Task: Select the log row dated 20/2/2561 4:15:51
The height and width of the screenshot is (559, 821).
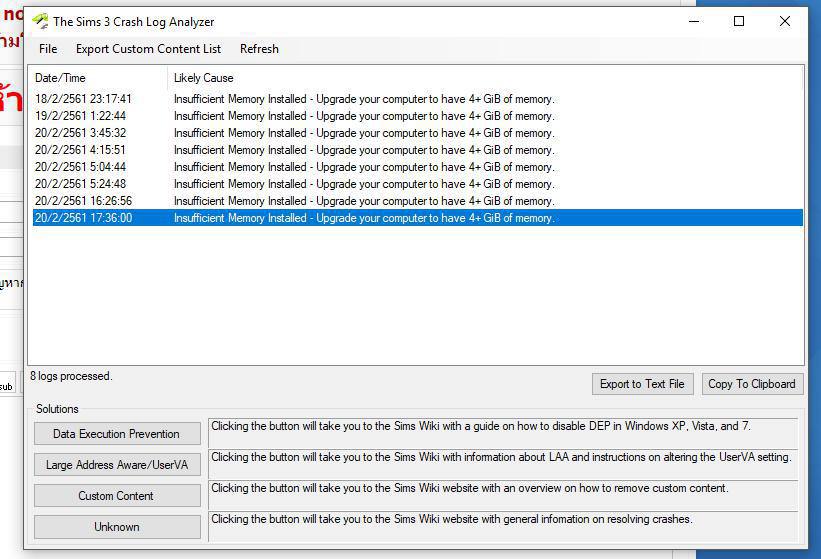Action: [417, 150]
